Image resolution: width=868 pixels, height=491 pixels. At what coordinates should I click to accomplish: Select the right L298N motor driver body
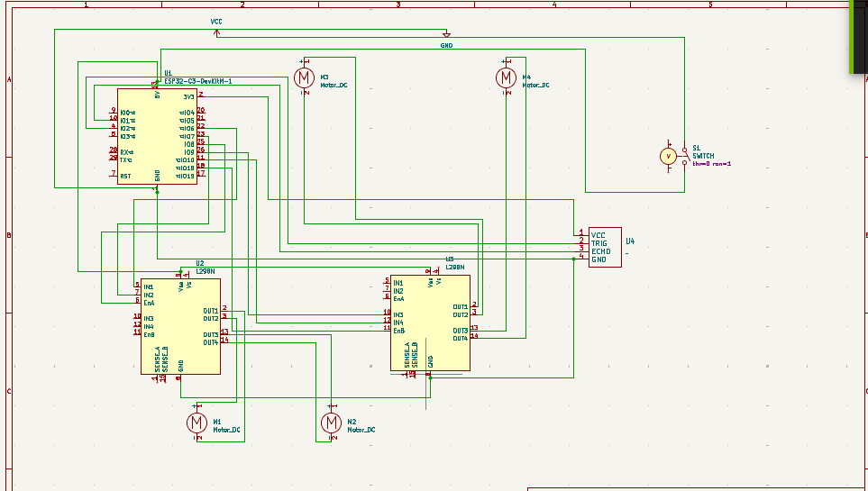coord(429,323)
